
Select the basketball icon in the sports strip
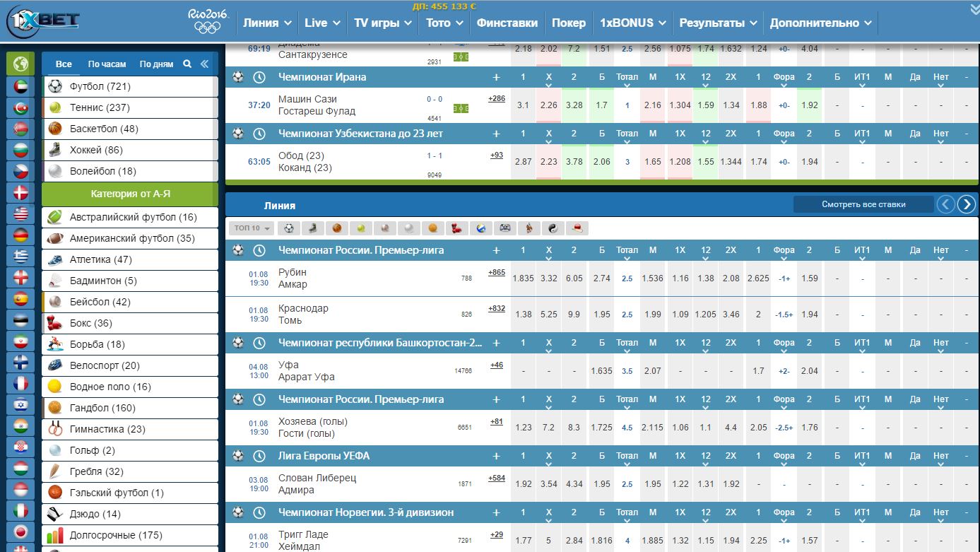click(x=336, y=228)
